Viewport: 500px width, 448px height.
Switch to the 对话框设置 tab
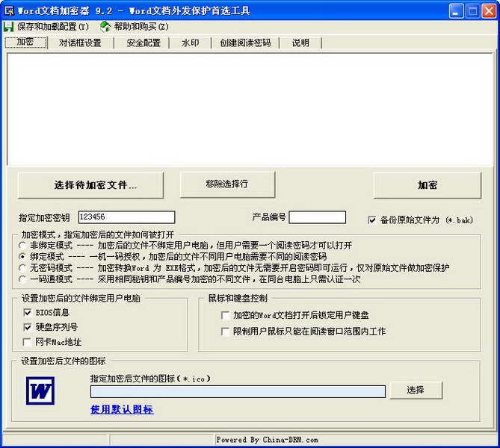(80, 43)
